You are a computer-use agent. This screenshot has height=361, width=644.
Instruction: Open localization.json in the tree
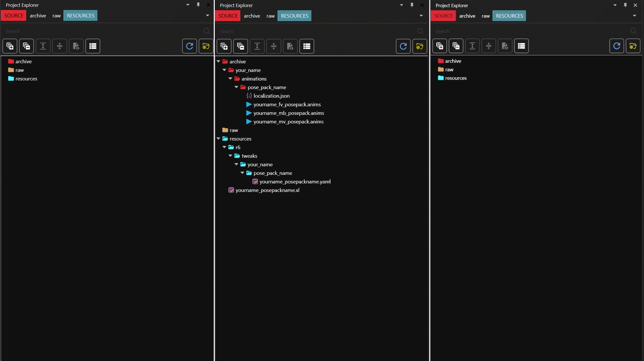click(x=271, y=96)
